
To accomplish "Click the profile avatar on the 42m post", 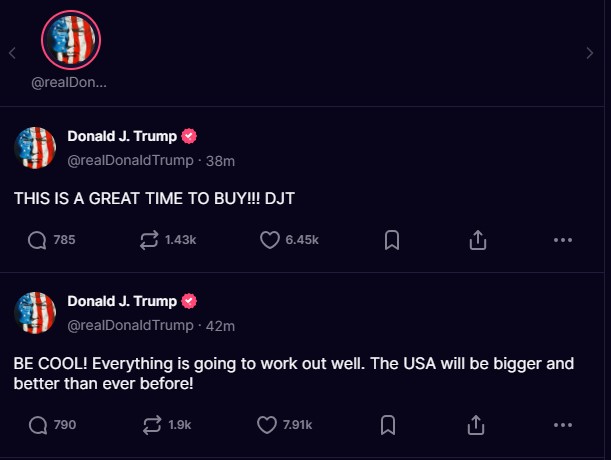I will (x=34, y=313).
